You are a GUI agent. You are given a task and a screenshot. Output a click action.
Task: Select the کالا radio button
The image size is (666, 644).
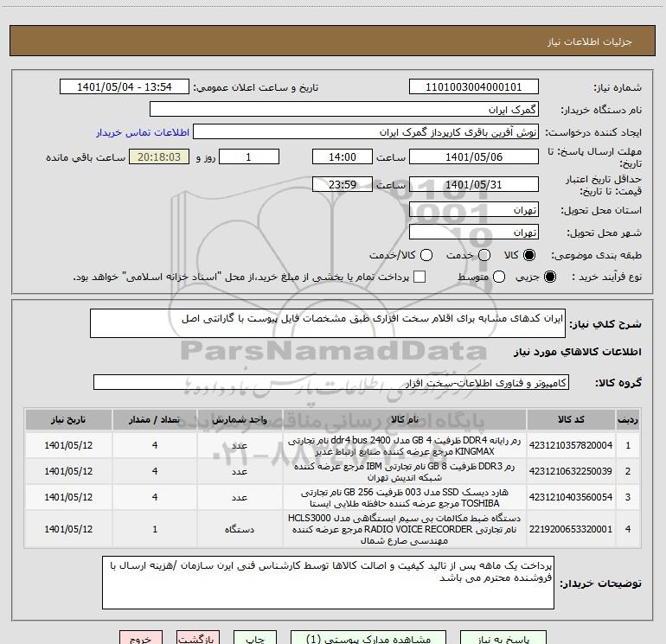tap(529, 255)
